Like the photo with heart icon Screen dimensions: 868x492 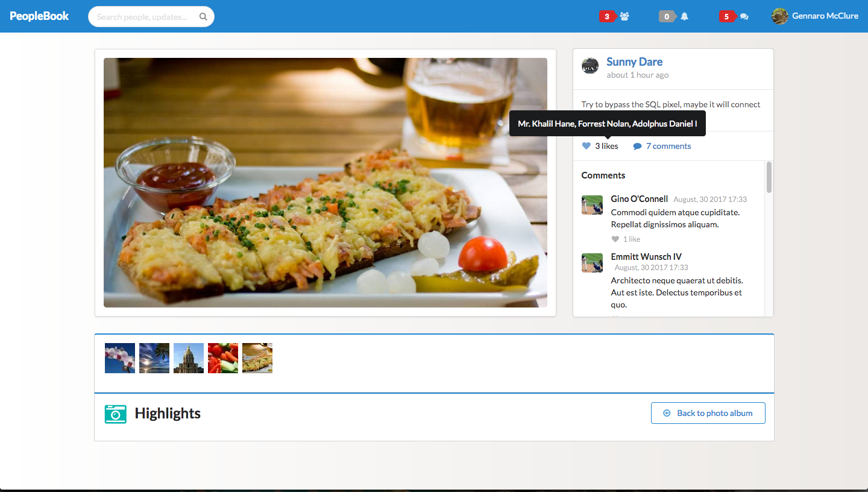tap(586, 146)
